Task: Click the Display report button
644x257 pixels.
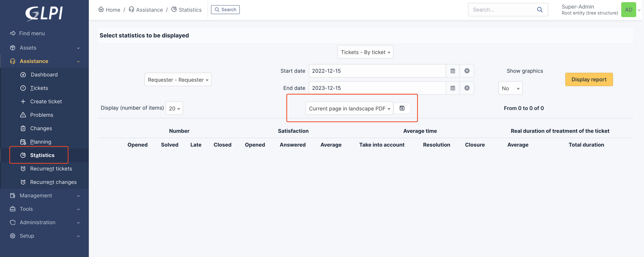Action: pyautogui.click(x=589, y=80)
